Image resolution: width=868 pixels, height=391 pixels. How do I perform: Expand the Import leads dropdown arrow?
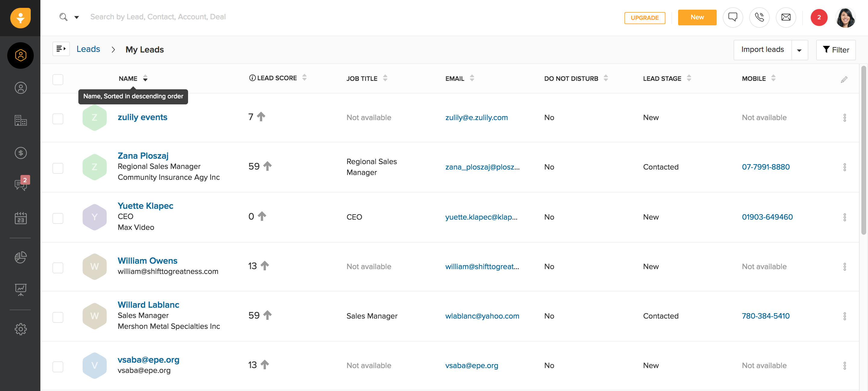(x=799, y=50)
